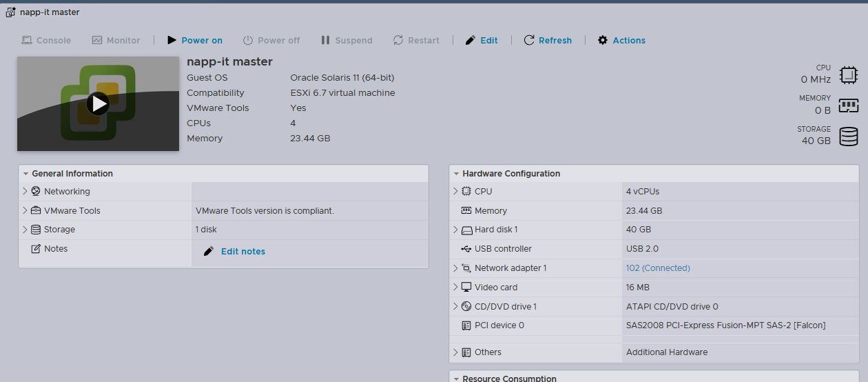868x382 pixels.
Task: Click the VMware Tools toolbox icon
Action: point(36,210)
